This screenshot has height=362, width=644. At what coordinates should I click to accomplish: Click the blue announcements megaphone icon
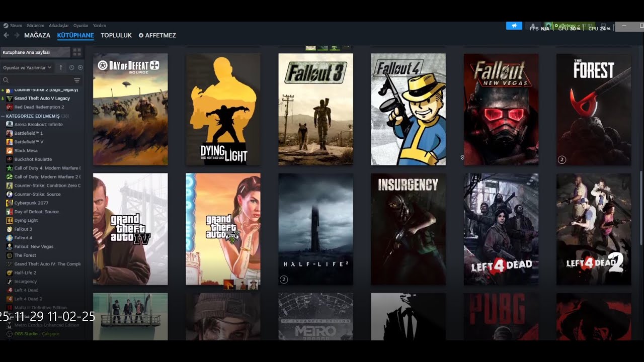coord(514,26)
